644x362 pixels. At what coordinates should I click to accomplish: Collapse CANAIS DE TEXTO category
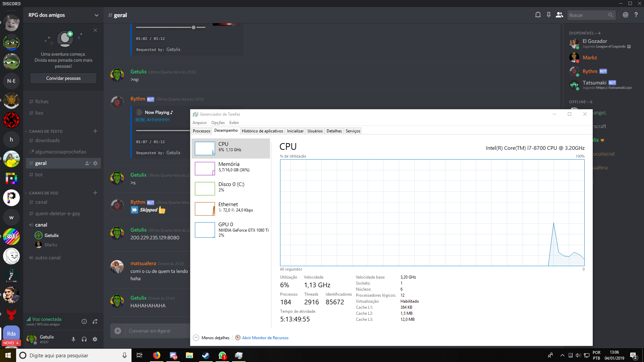coord(44,131)
